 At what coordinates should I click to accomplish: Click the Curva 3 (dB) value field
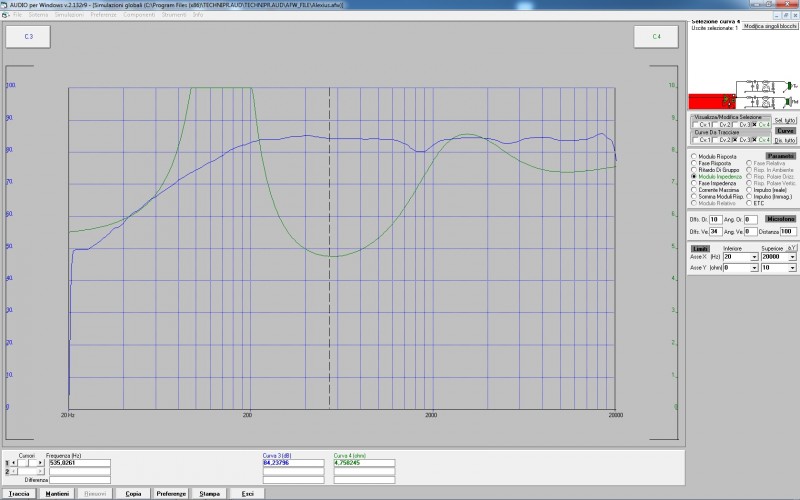pyautogui.click(x=293, y=463)
